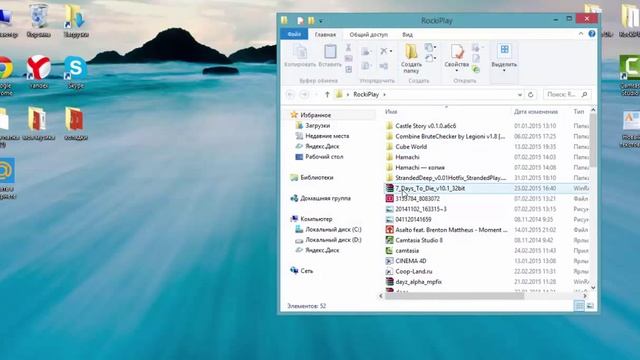640x360 pixels.
Task: Go forward in Explorer navigation
Action: 304,94
